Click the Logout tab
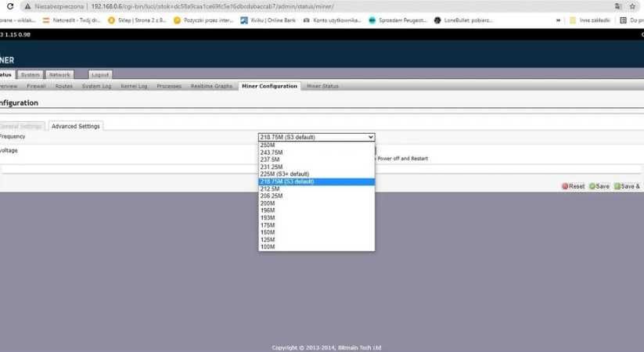The width and height of the screenshot is (644, 352). tap(100, 75)
